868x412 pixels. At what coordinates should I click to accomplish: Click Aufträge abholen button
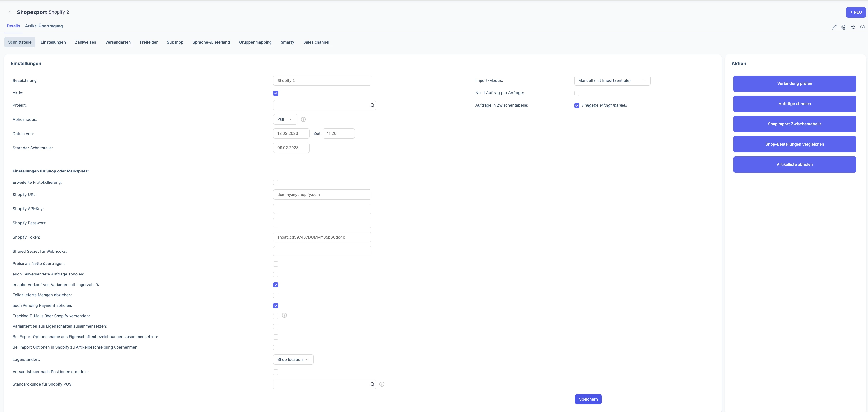pos(794,104)
